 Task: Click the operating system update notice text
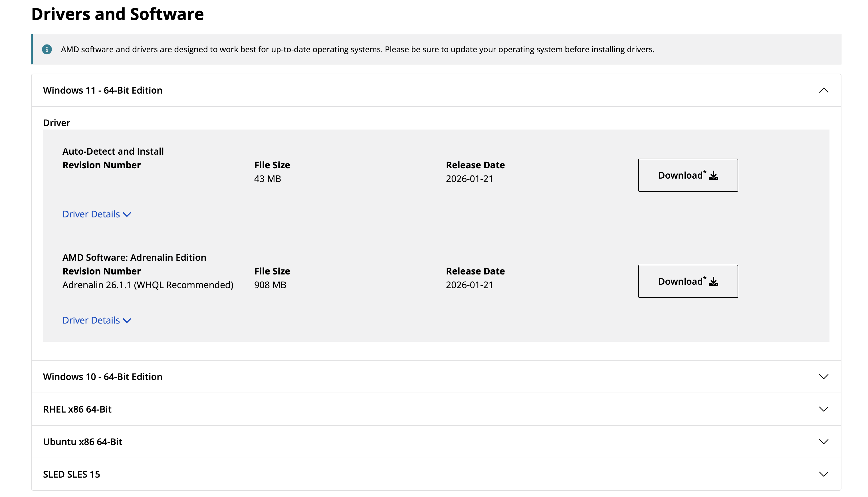(357, 49)
